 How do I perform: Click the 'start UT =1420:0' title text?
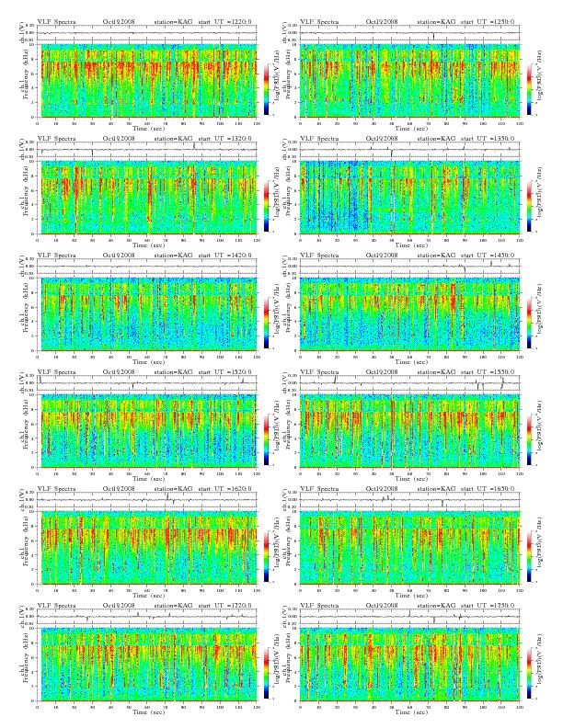[x=225, y=255]
